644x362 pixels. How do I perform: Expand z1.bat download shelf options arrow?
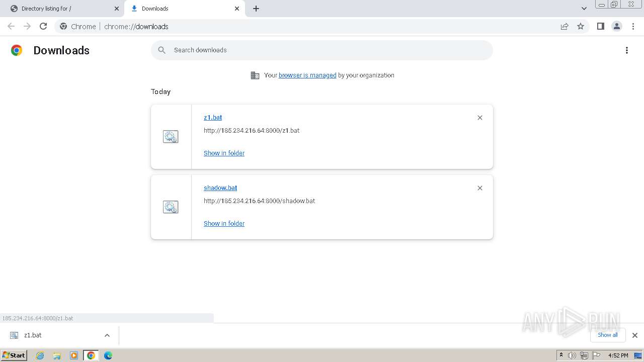click(107, 335)
